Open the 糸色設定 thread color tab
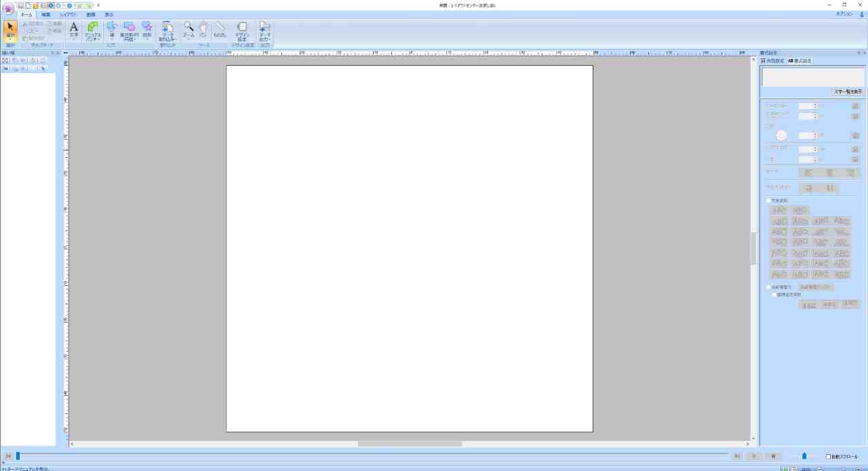Image resolution: width=868 pixels, height=471 pixels. pos(772,60)
